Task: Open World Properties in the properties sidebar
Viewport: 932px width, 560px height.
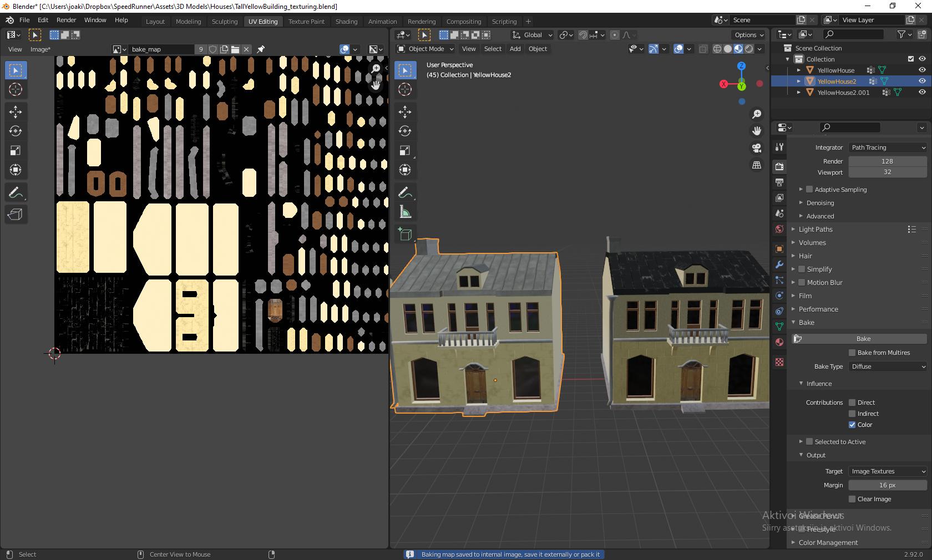Action: 779,229
